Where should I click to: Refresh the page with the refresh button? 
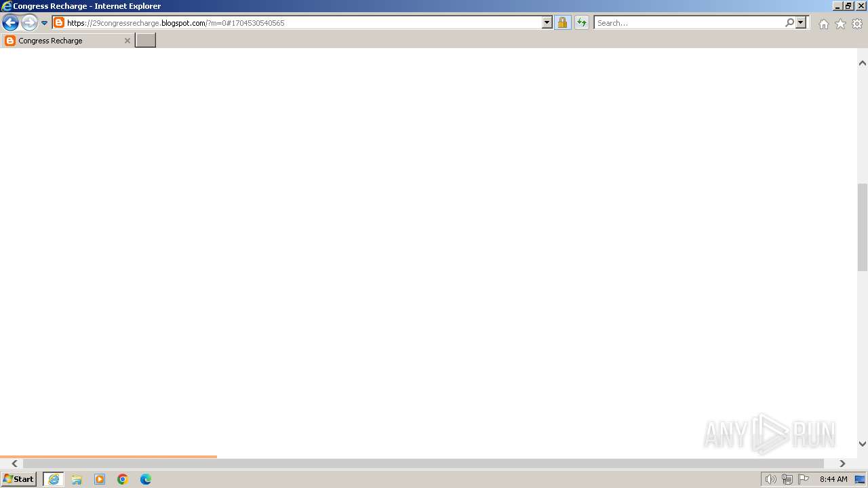[582, 22]
